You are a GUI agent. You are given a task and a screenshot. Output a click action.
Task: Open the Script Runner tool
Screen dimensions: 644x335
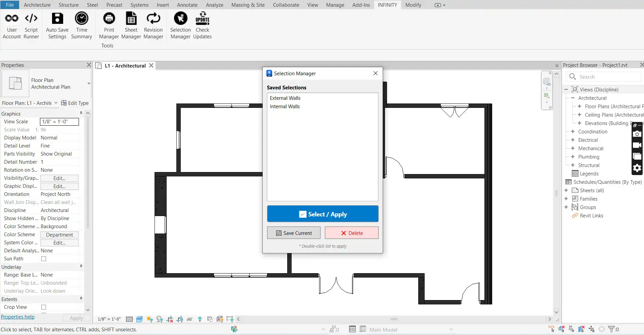(x=31, y=26)
